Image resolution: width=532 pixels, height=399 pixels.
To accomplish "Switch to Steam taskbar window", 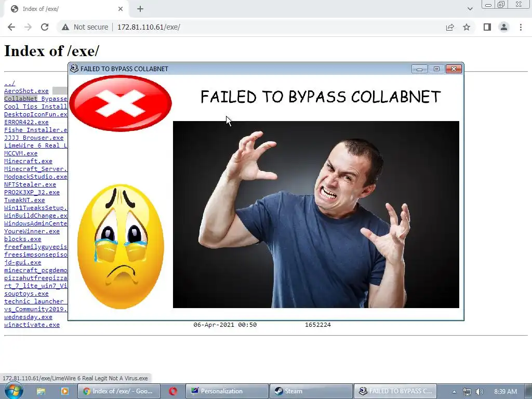I will click(311, 391).
